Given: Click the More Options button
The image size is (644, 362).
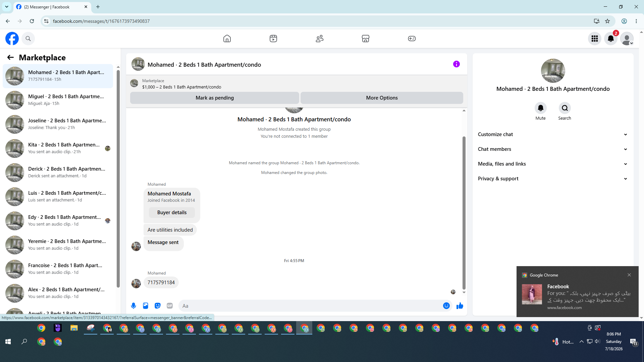Looking at the screenshot, I should tap(382, 98).
